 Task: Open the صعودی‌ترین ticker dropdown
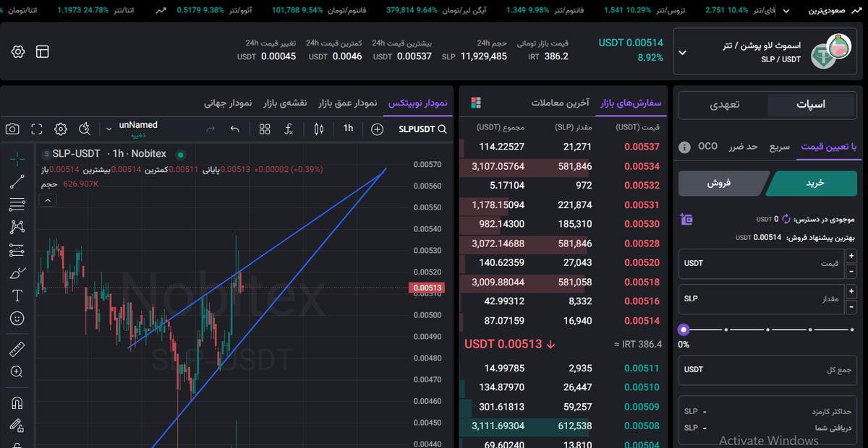click(832, 10)
